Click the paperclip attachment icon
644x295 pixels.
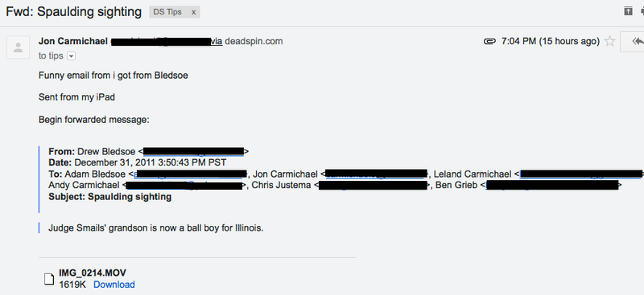(x=489, y=42)
